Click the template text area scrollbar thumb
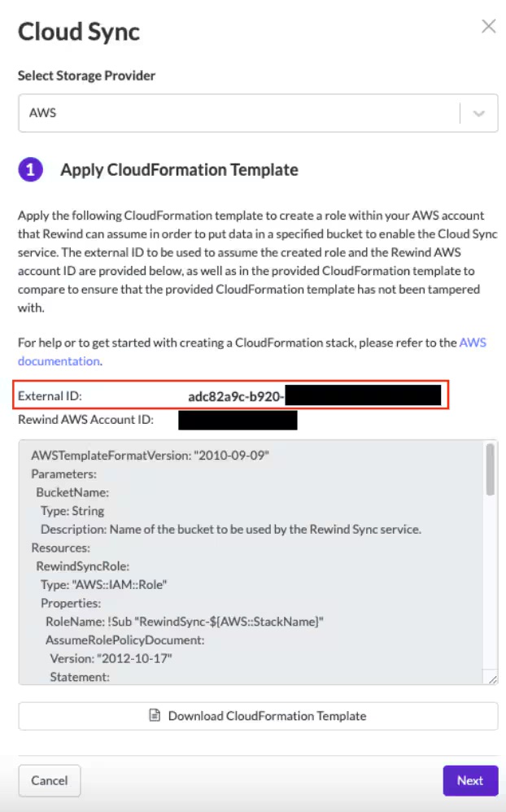 click(490, 469)
